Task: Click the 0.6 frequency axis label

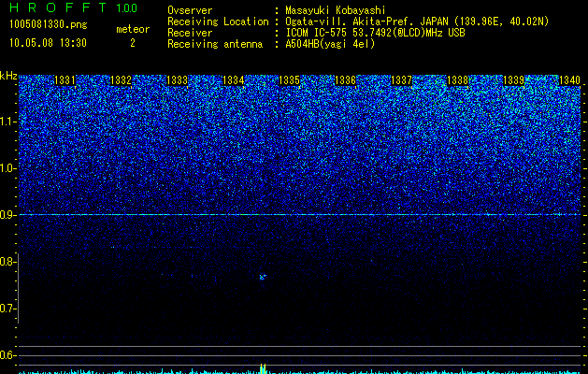Action: click(8, 355)
